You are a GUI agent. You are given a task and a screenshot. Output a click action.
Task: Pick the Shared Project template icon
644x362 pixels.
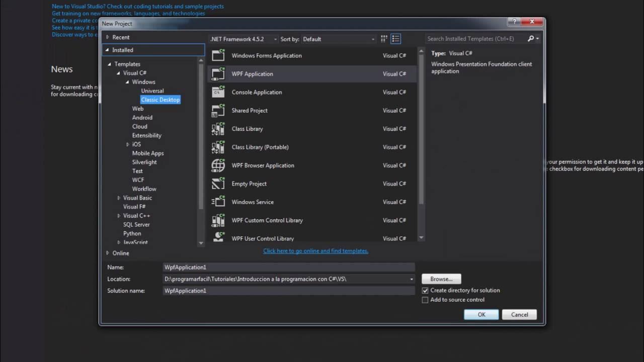(218, 111)
